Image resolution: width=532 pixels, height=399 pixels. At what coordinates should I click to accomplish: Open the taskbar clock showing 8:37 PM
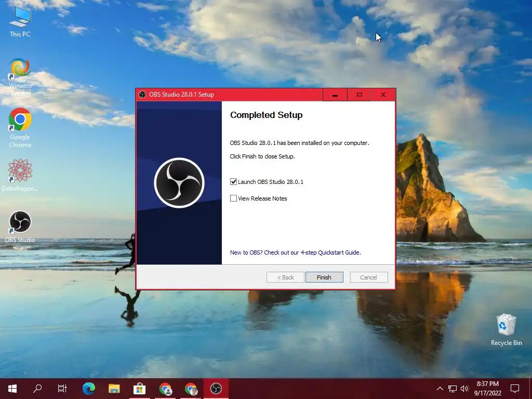487,389
